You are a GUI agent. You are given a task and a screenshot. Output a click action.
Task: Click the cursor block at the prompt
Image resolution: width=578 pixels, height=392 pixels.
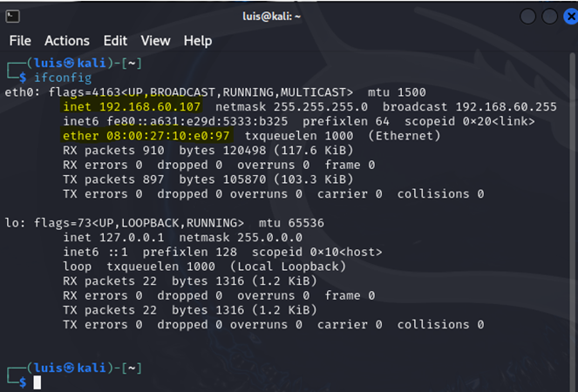(x=37, y=382)
